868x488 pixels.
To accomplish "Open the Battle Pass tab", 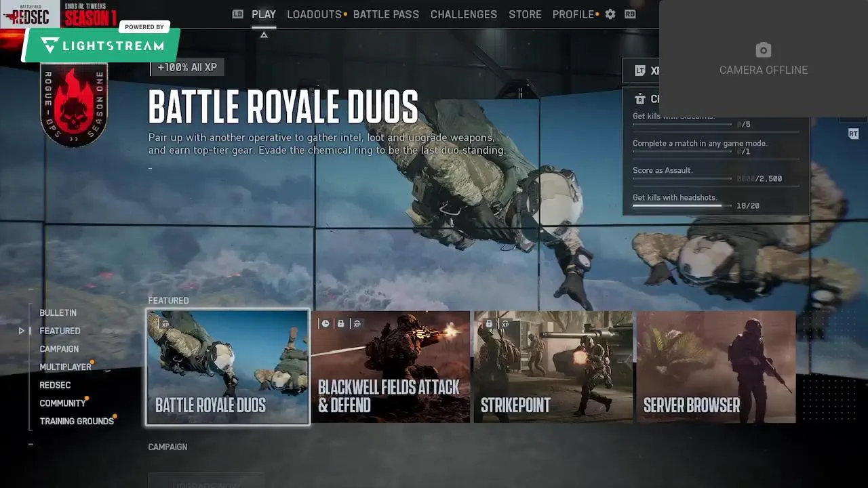I will point(386,14).
